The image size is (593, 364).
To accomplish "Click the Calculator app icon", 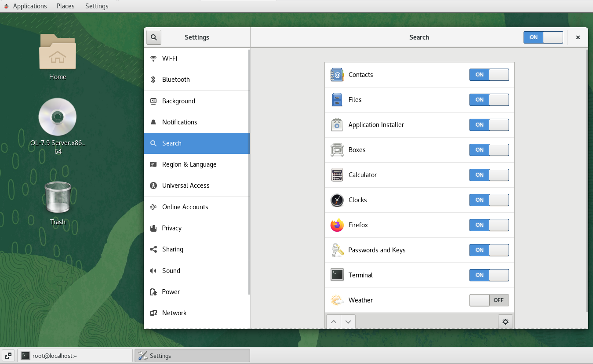I will pyautogui.click(x=337, y=175).
